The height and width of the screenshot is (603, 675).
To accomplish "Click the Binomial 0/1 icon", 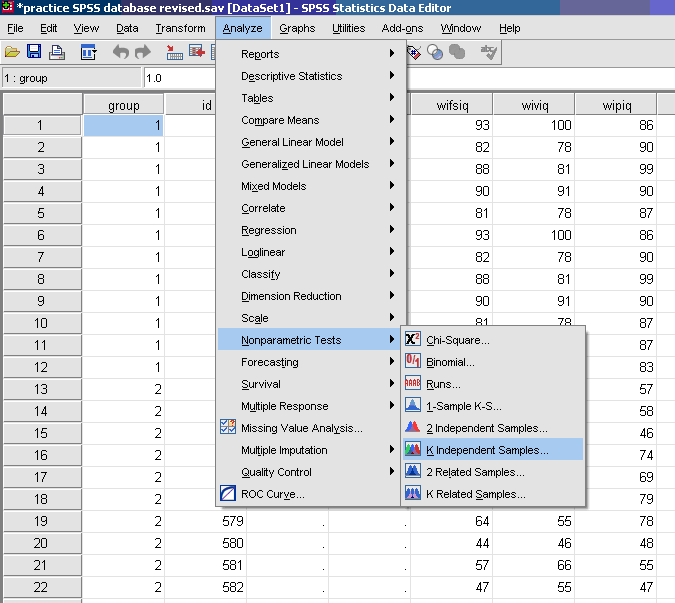I will coord(412,361).
